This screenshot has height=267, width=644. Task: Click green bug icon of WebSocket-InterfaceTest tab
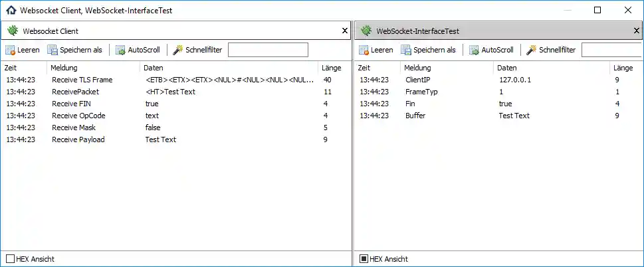click(x=366, y=31)
